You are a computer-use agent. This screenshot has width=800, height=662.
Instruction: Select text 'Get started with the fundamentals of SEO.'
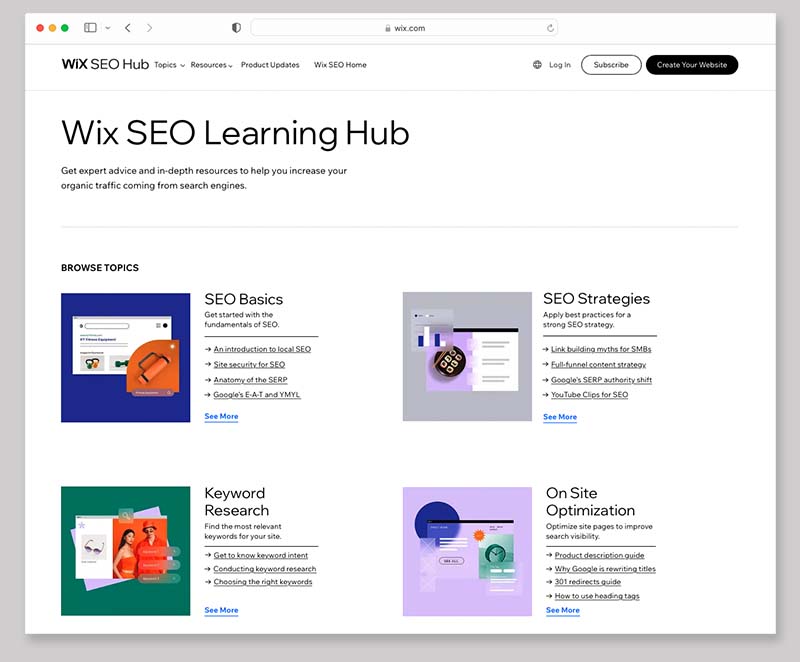point(242,320)
